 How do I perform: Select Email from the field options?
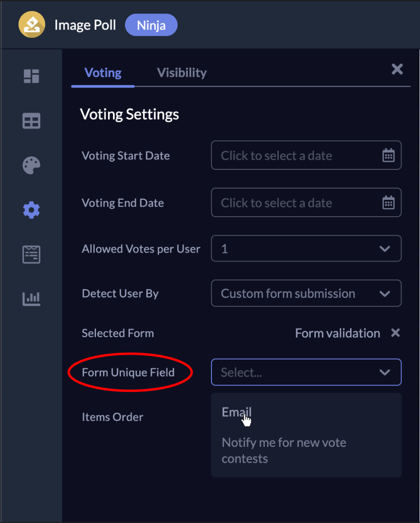tap(236, 412)
